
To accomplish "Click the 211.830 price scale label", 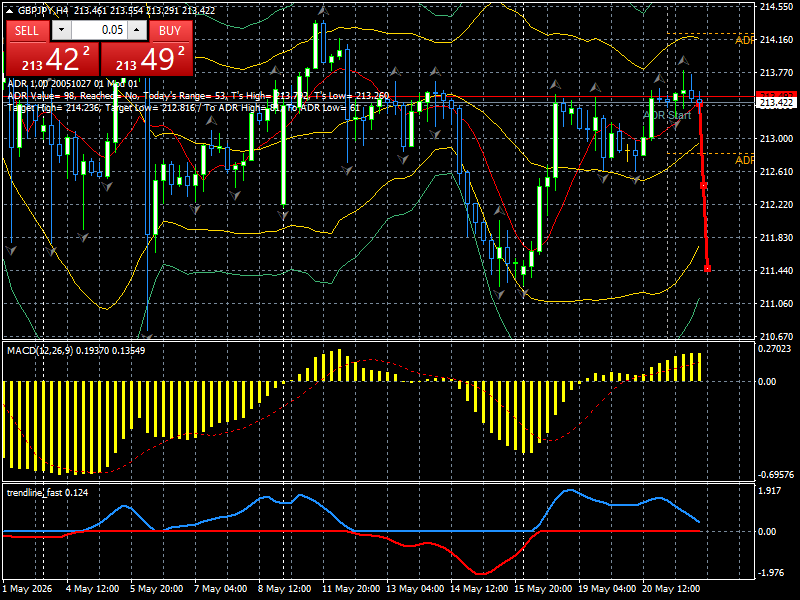I will tap(776, 238).
